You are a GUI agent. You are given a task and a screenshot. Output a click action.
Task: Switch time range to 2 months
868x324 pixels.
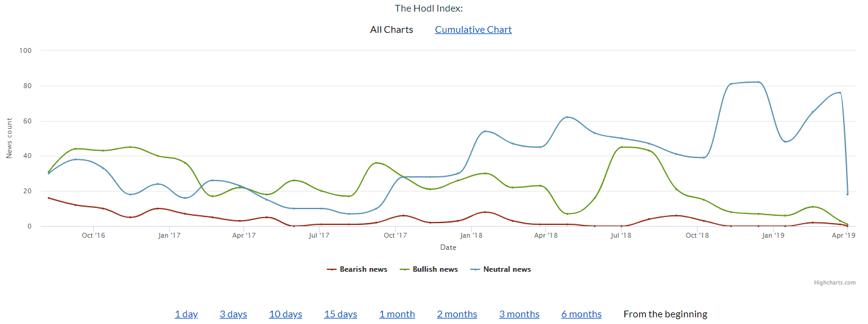pos(457,314)
